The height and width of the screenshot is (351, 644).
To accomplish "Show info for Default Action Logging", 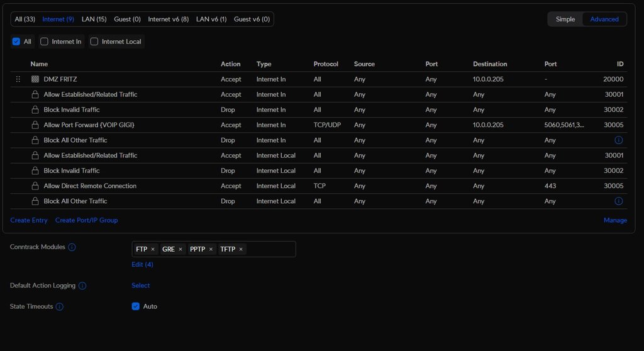I will click(82, 286).
